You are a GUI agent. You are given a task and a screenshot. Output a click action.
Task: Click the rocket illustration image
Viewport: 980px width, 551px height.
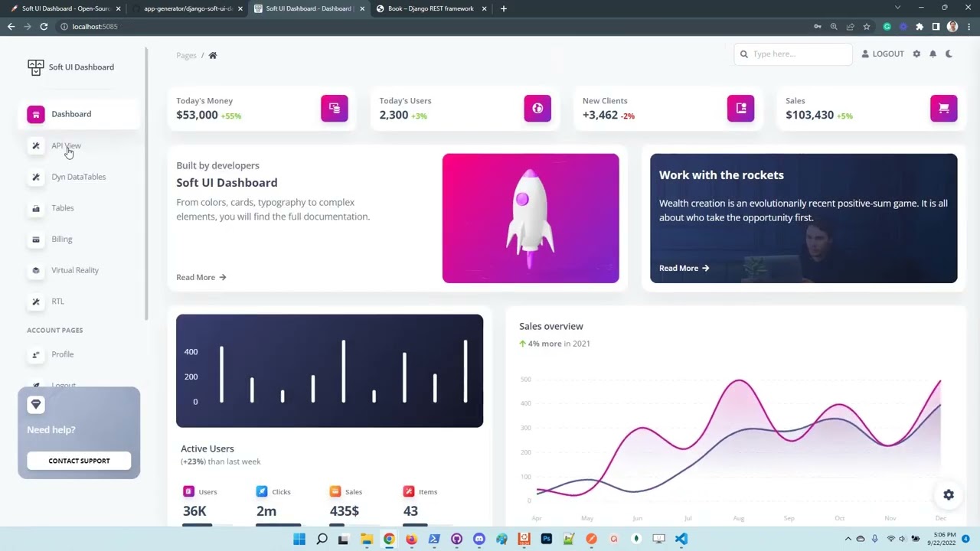coord(531,218)
